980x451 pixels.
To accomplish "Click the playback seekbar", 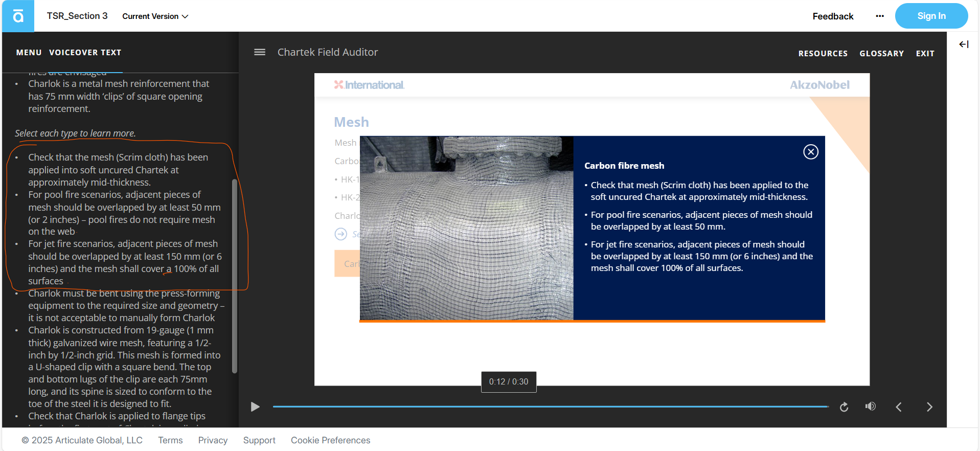I will point(550,407).
